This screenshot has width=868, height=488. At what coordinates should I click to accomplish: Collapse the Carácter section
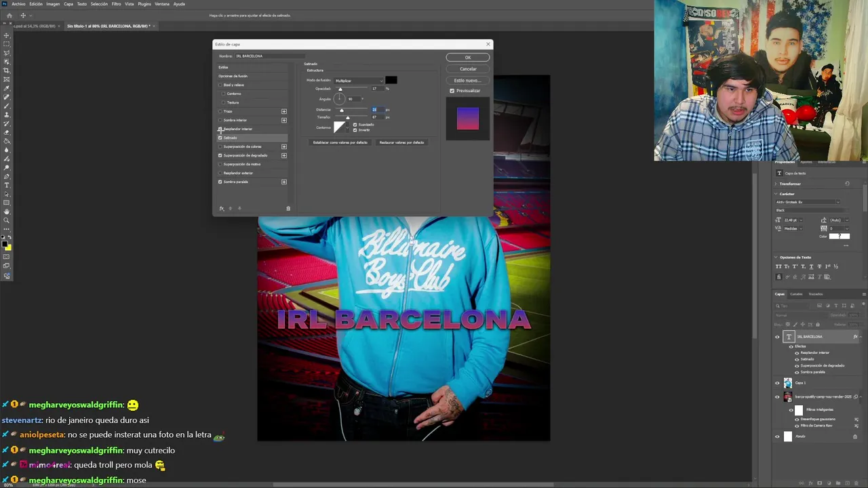point(777,194)
